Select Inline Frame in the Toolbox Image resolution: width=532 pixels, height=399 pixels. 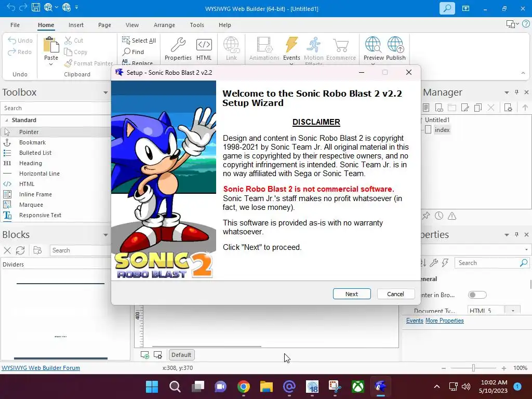tap(56, 194)
